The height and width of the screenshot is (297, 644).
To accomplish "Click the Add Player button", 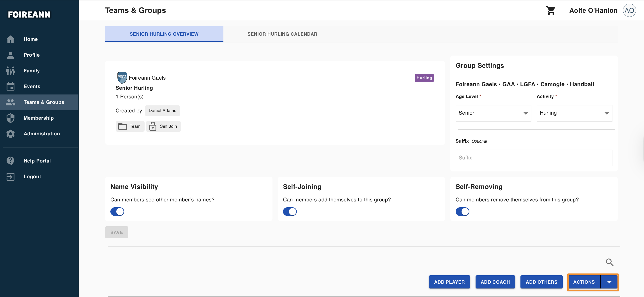I will click(449, 282).
